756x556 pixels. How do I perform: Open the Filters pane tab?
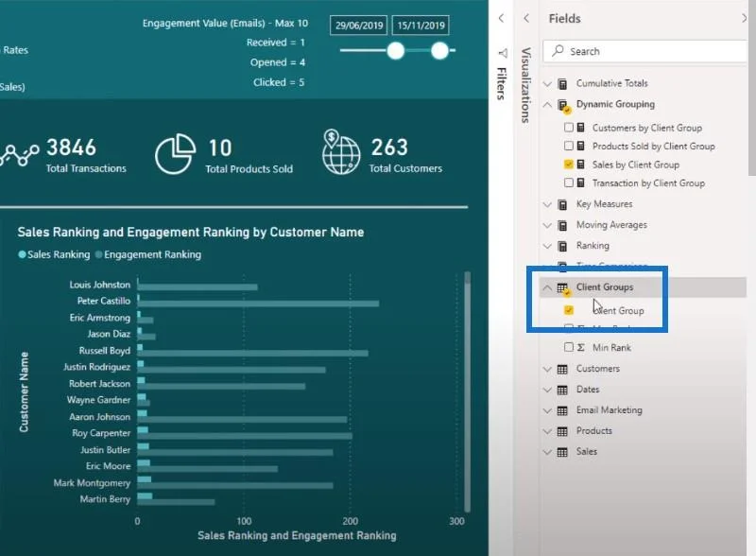pyautogui.click(x=502, y=83)
